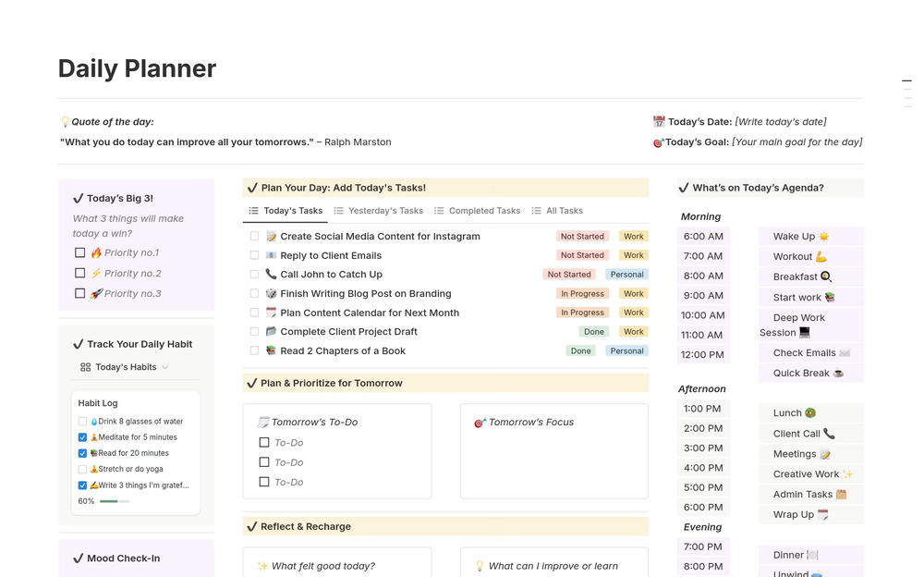
Task: Open Not Started status of Call John task
Action: tap(568, 275)
